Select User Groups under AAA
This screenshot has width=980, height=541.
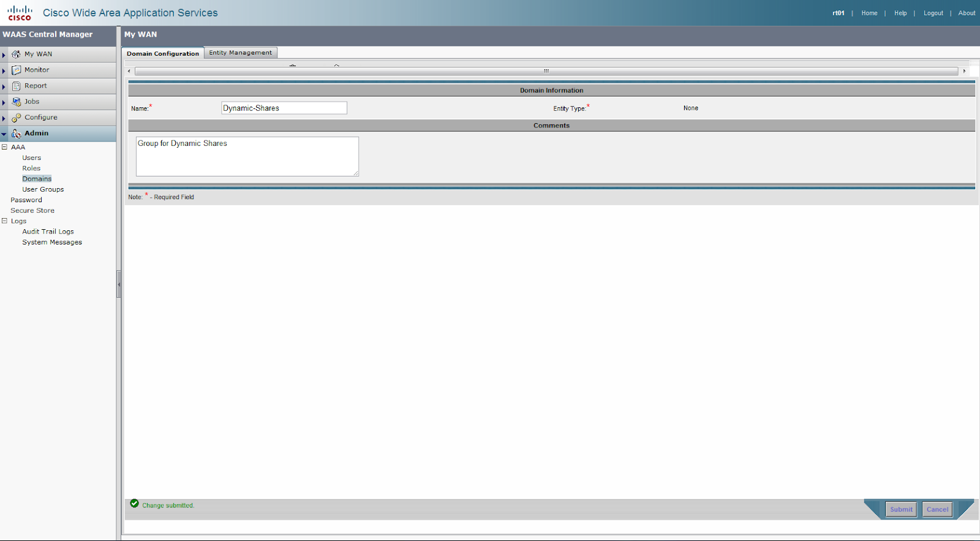point(43,190)
